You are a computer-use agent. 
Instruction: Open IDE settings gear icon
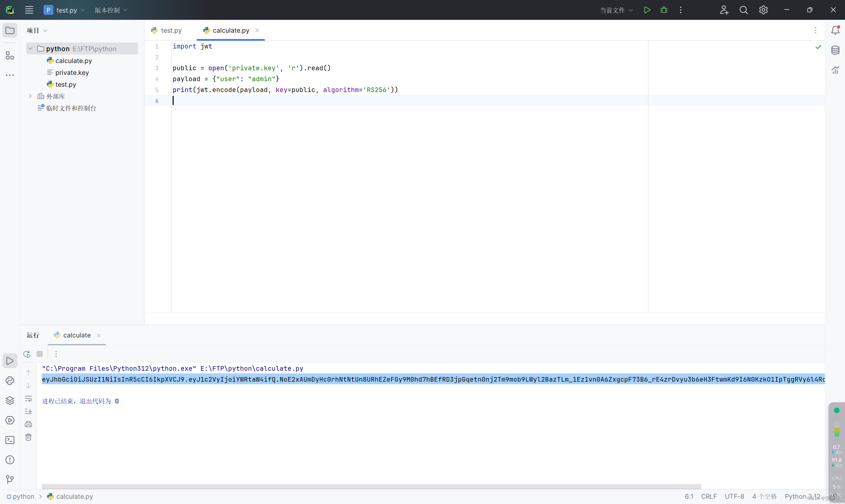point(763,10)
